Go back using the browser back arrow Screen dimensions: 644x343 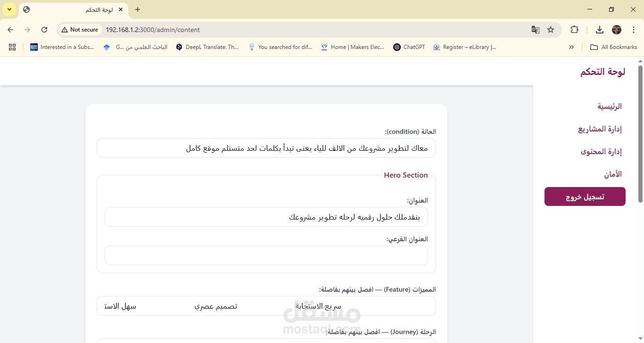tap(10, 30)
